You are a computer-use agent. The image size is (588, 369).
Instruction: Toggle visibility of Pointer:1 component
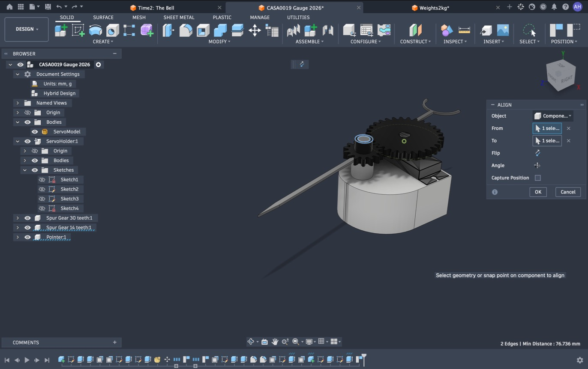27,237
